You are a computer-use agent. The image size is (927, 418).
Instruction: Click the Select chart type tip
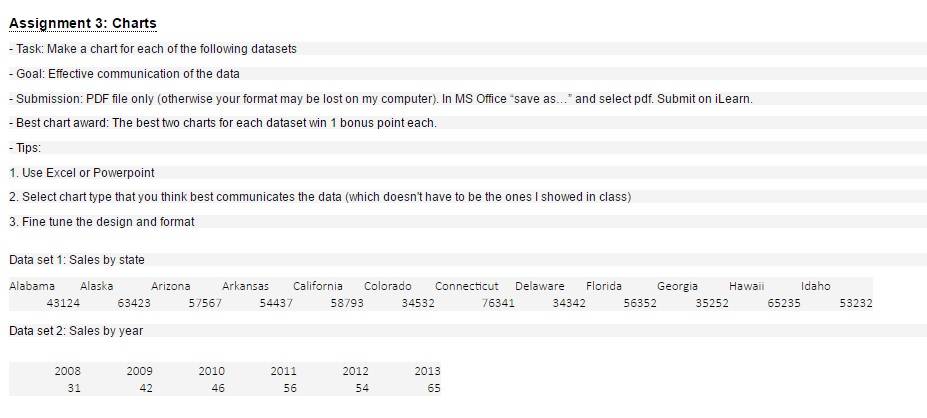tap(320, 197)
